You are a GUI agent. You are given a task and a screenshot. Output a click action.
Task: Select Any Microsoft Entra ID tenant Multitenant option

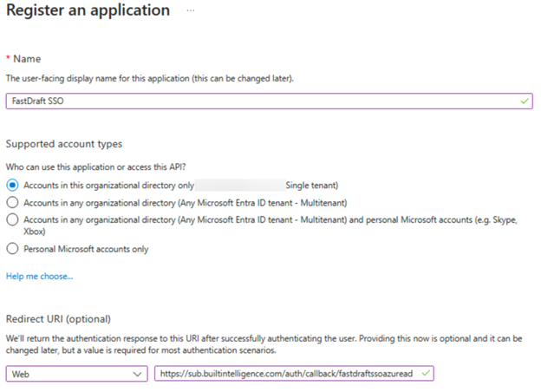pos(12,203)
